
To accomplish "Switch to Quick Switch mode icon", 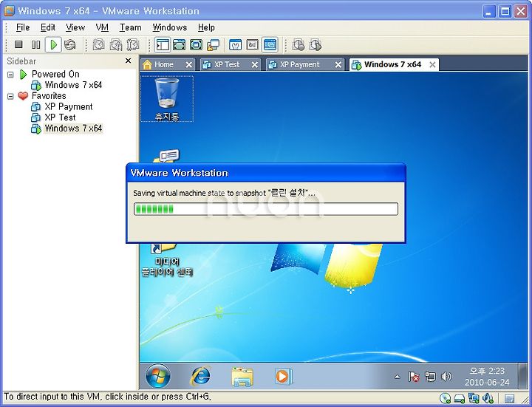I will tap(179, 44).
